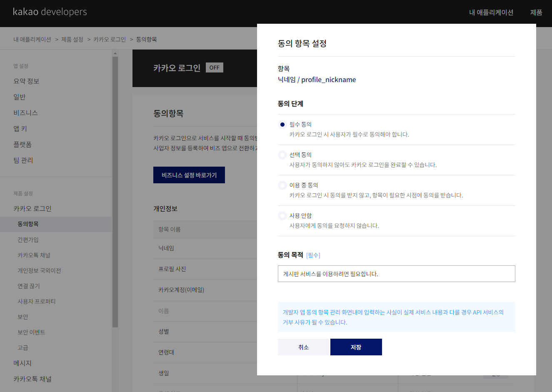Go to 제품 설정 breadcrumb link
Screen dimensions: 552x392
(72, 39)
